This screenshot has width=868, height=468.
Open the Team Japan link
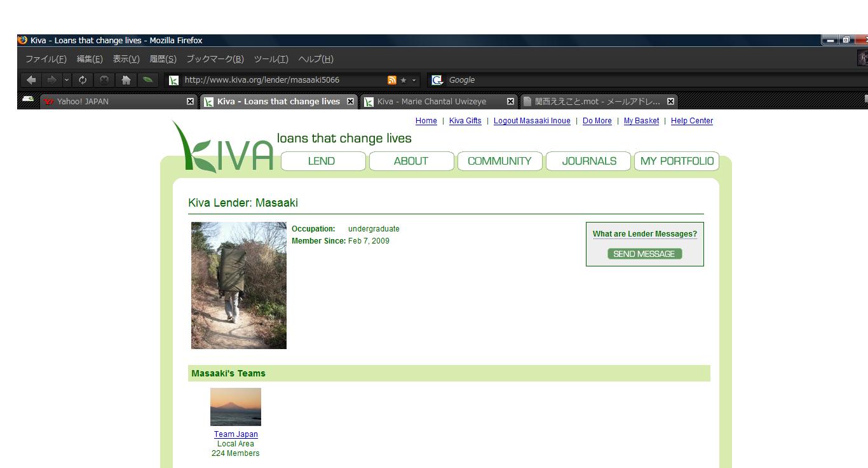point(236,434)
